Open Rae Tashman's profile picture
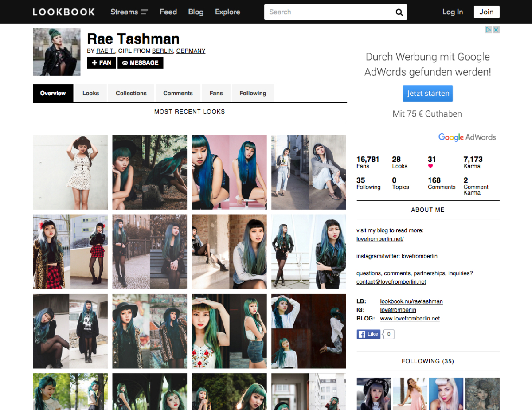This screenshot has height=410, width=532. pos(57,52)
